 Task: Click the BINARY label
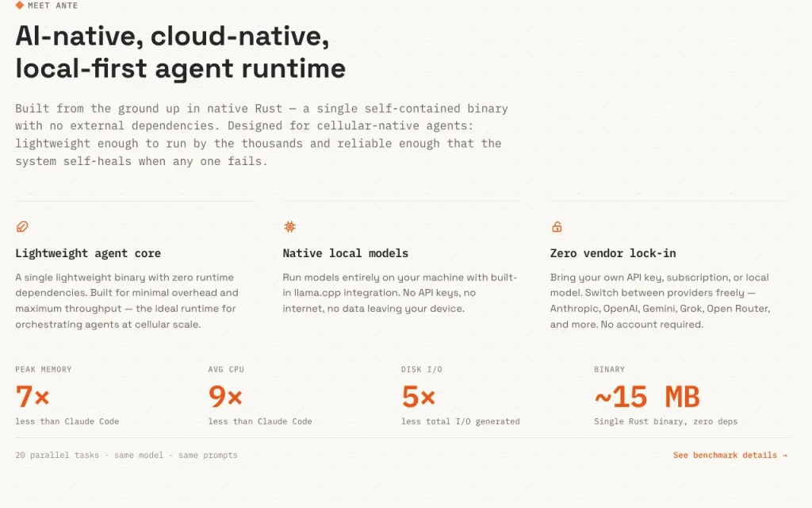point(610,370)
